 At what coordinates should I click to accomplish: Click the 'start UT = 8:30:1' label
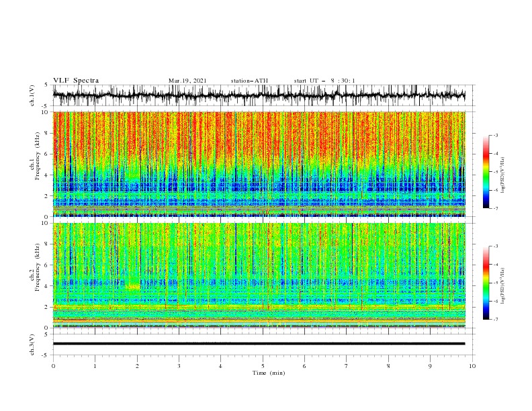point(324,81)
